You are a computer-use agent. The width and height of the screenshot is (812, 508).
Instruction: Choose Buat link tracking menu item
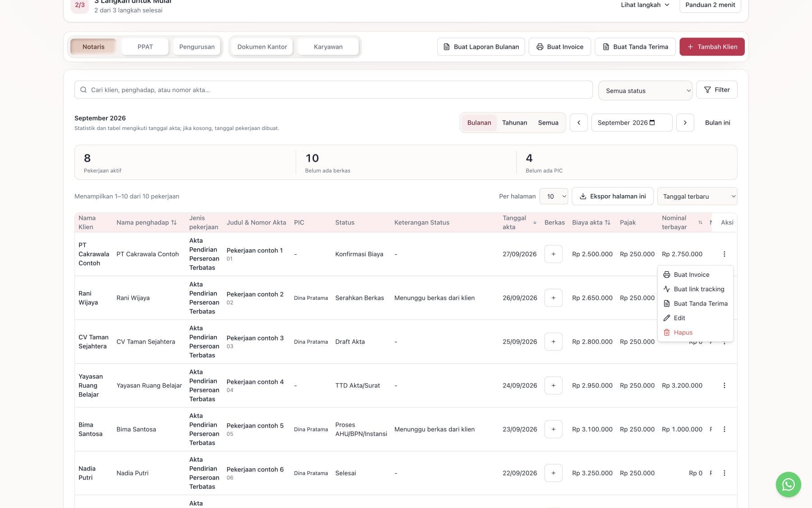[x=695, y=289]
